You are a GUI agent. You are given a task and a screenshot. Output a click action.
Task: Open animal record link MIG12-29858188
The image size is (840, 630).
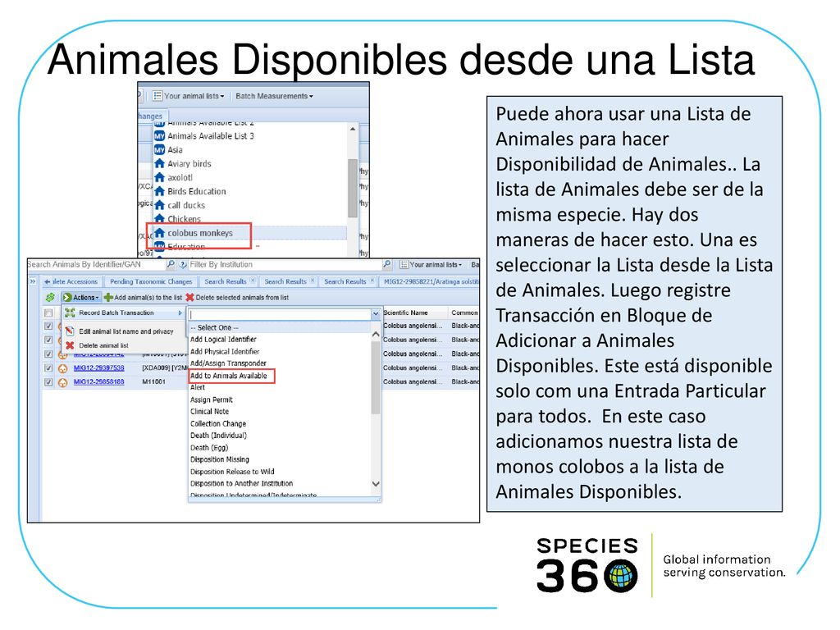pyautogui.click(x=98, y=382)
